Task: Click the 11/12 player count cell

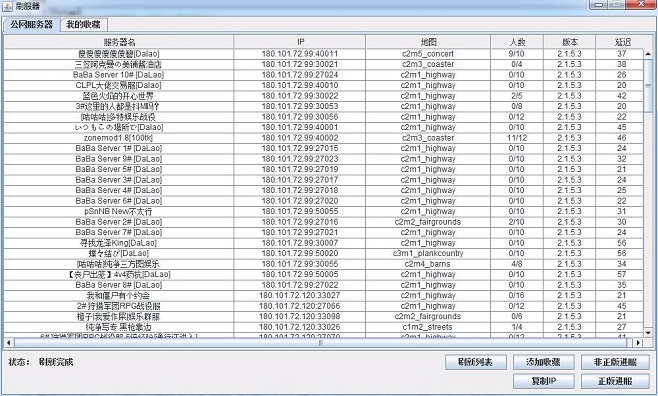Action: point(517,138)
